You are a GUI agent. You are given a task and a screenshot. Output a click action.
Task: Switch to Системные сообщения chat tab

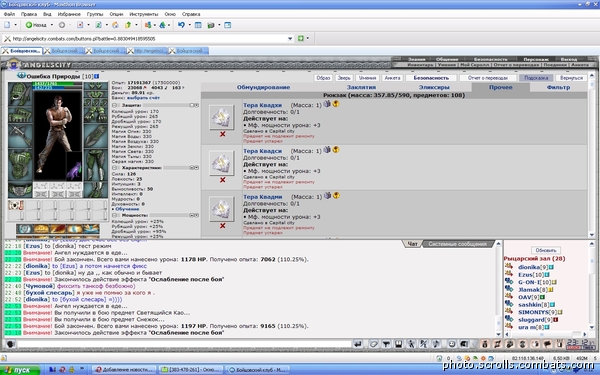(x=457, y=244)
